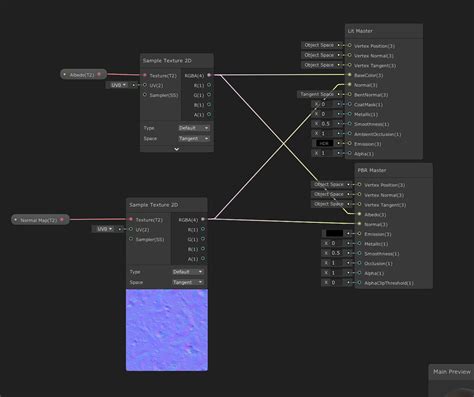Click Lit Master Metallic X value field

click(x=328, y=114)
